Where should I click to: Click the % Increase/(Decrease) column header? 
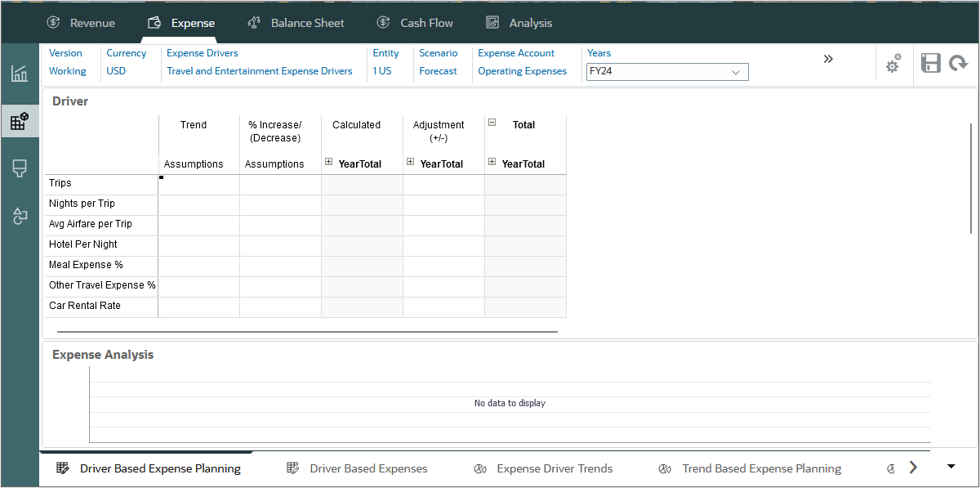(x=275, y=132)
